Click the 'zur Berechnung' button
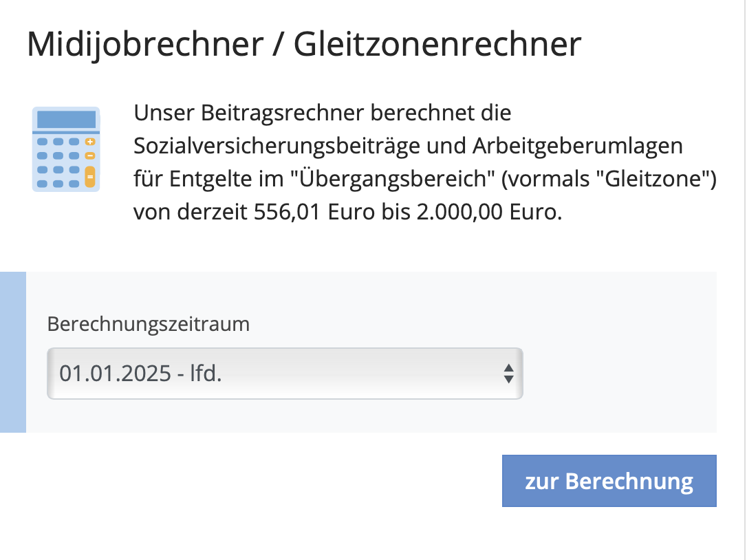Screen dimensions: 747x560 (609, 481)
